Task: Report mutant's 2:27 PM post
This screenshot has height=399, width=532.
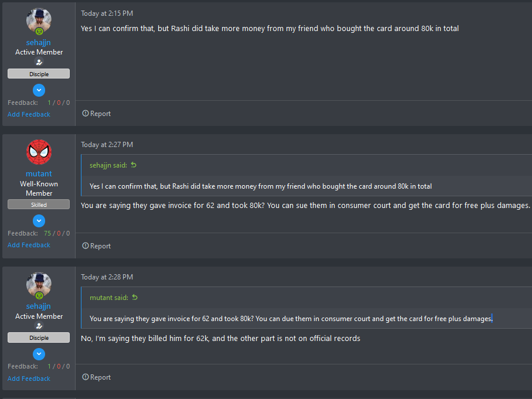Action: click(x=96, y=246)
